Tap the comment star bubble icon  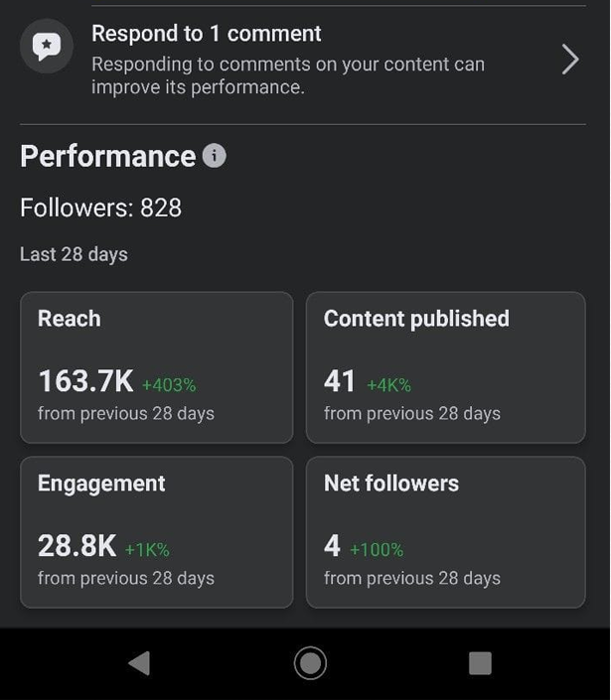tap(47, 47)
